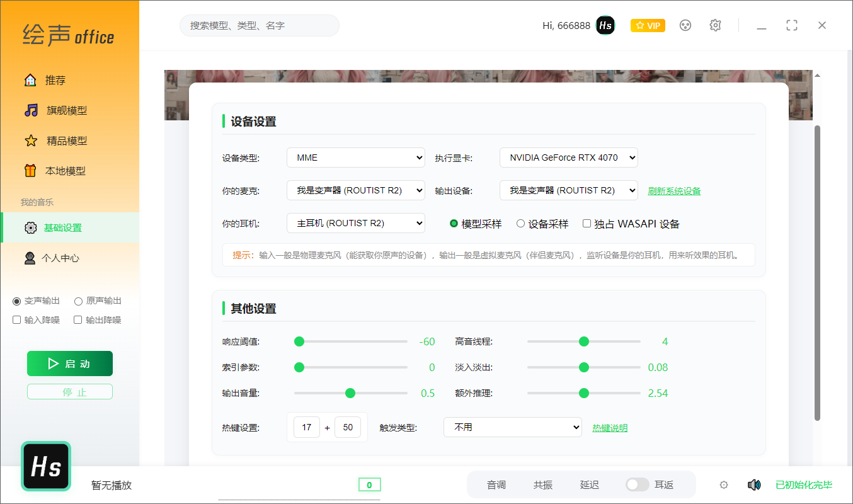Click the Hs user avatar in header
The image size is (853, 504).
pyautogui.click(x=605, y=25)
